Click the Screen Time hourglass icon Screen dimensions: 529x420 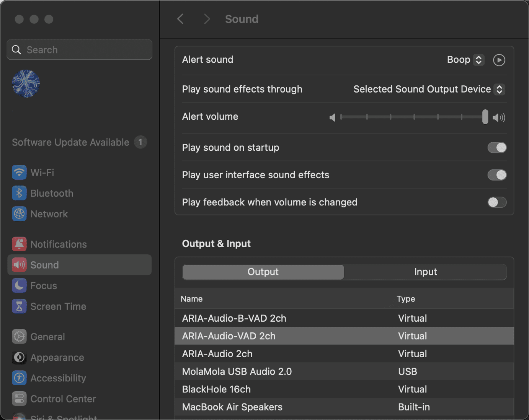point(19,306)
